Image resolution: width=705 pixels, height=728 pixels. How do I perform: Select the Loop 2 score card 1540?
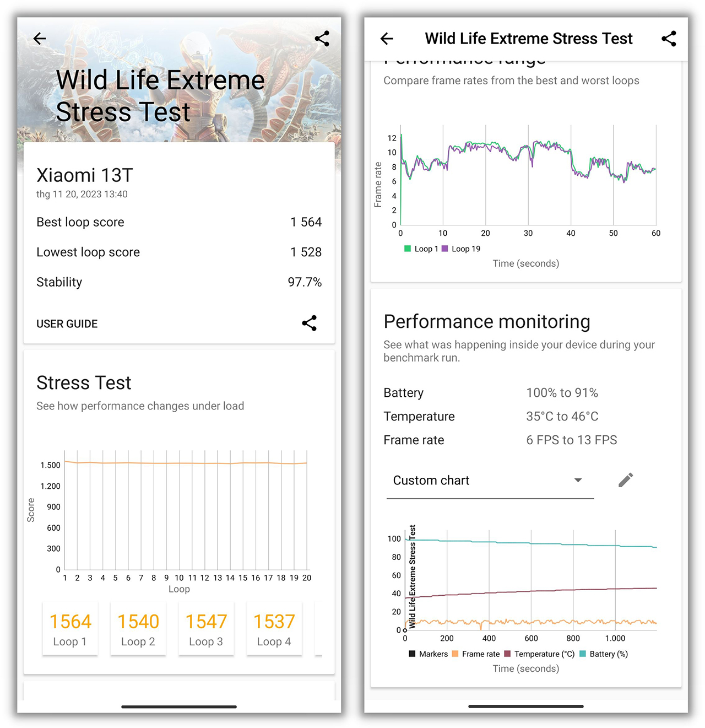tap(138, 629)
